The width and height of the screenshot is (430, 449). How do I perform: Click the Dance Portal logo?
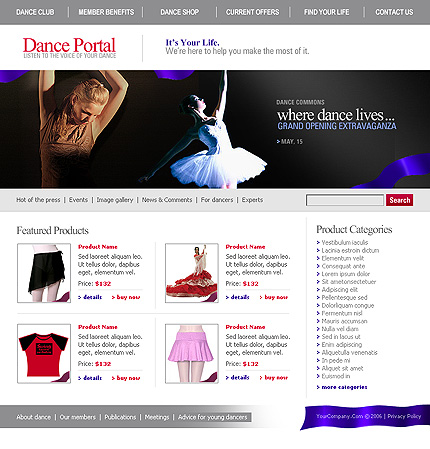[69, 48]
